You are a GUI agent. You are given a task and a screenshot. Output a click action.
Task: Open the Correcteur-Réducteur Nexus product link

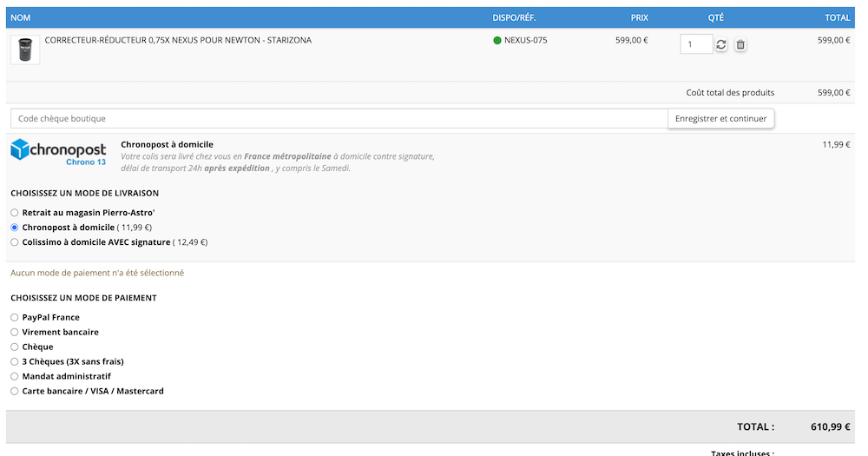point(178,40)
